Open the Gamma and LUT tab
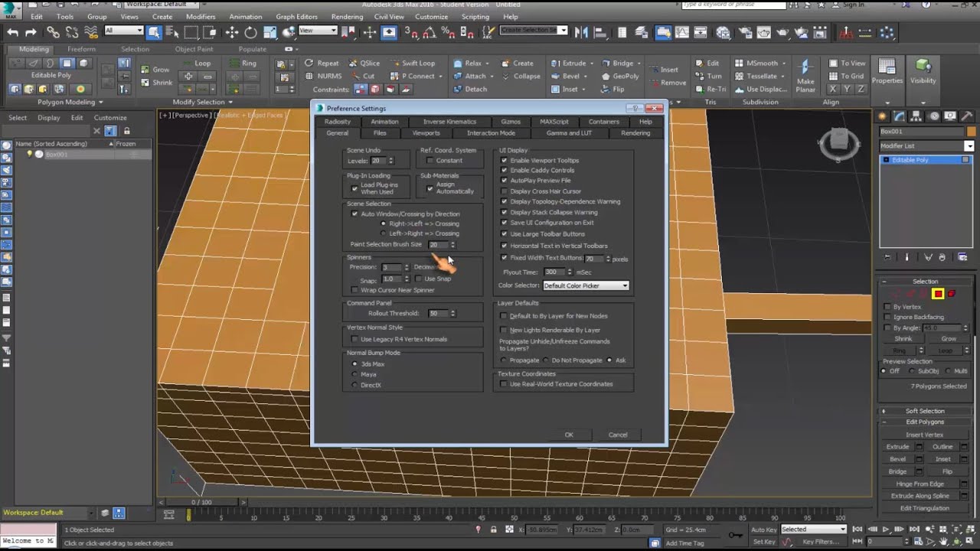 click(569, 133)
